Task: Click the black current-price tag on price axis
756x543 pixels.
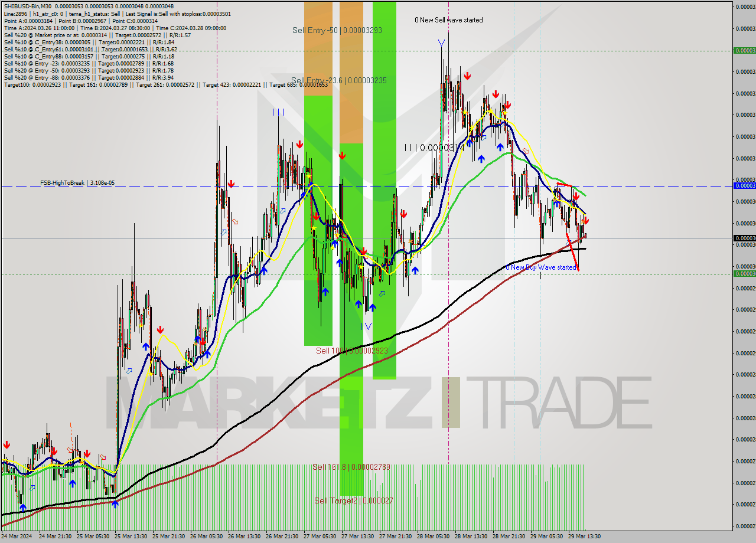Action: (744, 238)
